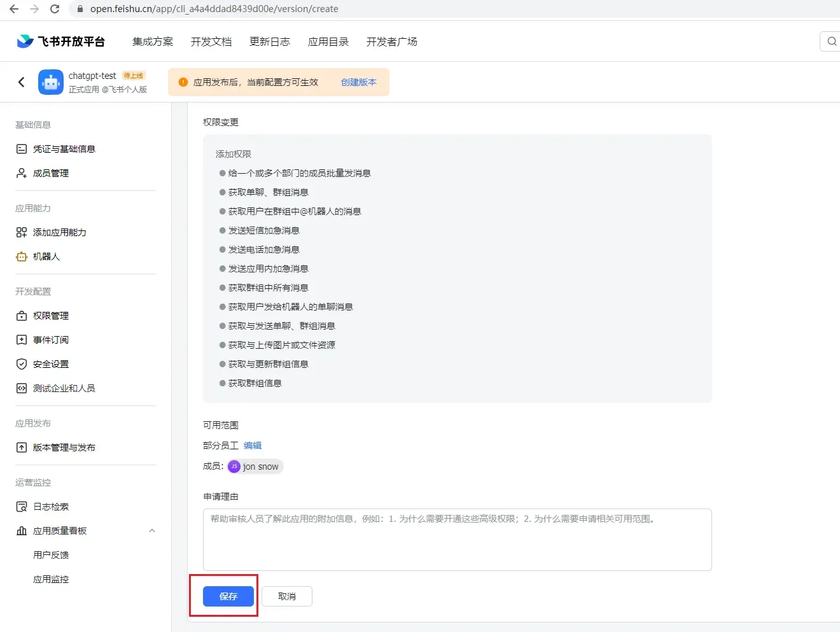840x632 pixels.
Task: Open 安全设置 in sidebar
Action: pyautogui.click(x=51, y=364)
